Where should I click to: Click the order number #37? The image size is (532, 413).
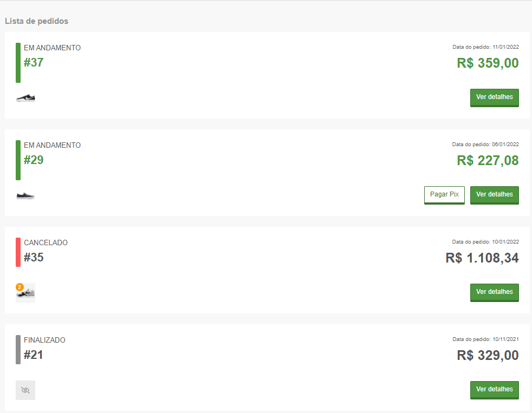tap(34, 63)
